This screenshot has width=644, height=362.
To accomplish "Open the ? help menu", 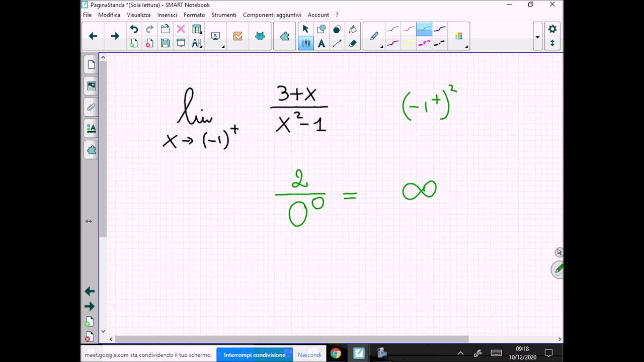I will pyautogui.click(x=337, y=15).
